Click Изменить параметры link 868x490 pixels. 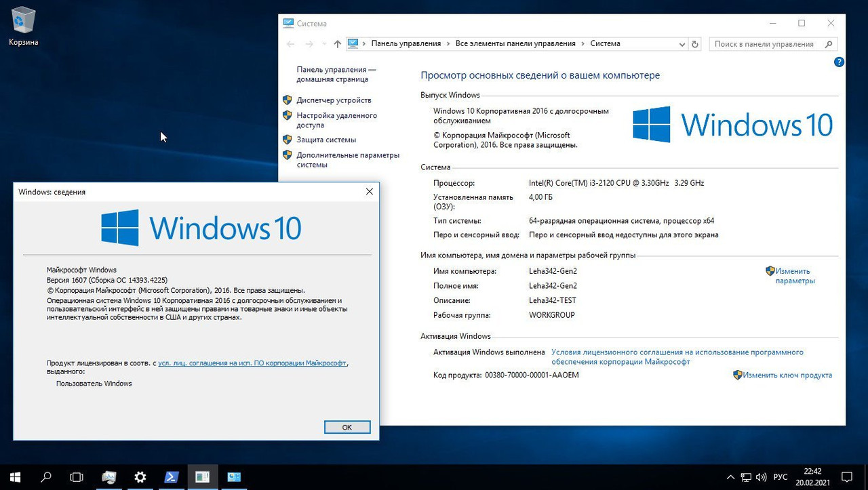[795, 276]
